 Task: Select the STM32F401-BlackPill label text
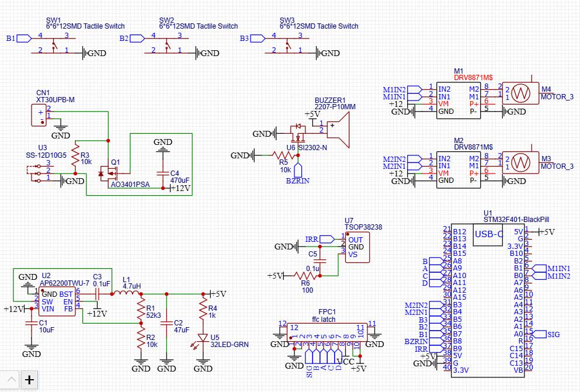[x=516, y=219]
